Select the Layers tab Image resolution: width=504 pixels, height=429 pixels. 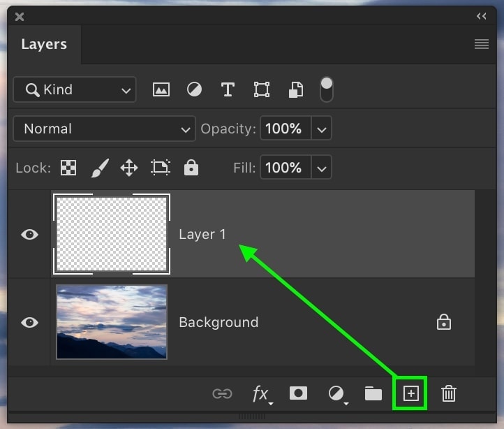44,44
